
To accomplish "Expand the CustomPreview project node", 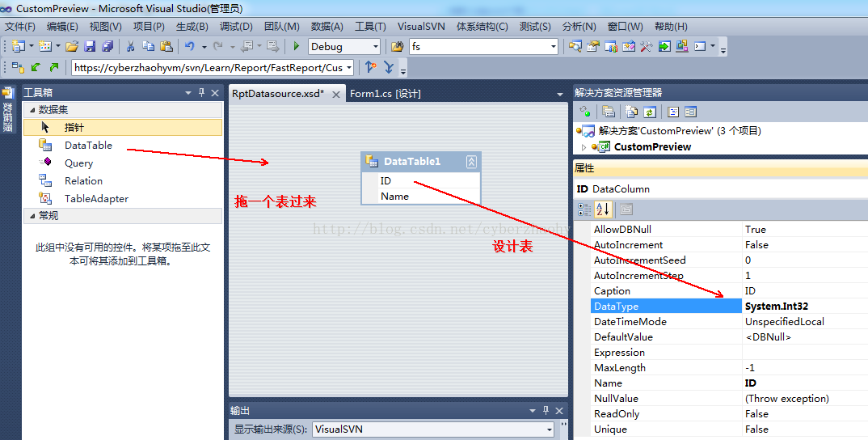I will tap(584, 147).
